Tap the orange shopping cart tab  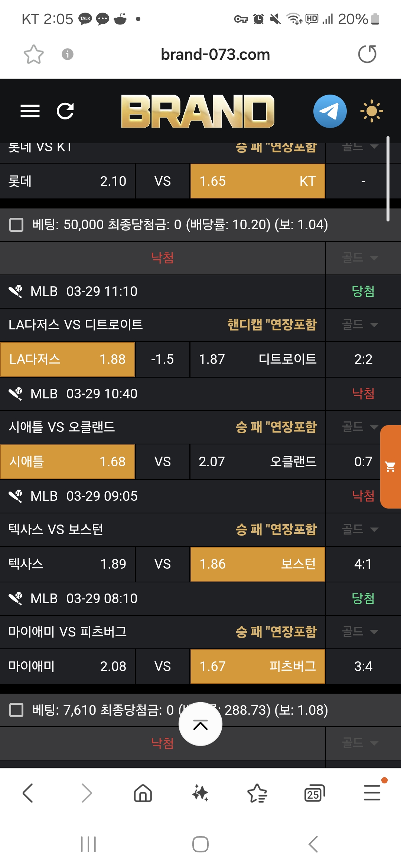pos(391,467)
